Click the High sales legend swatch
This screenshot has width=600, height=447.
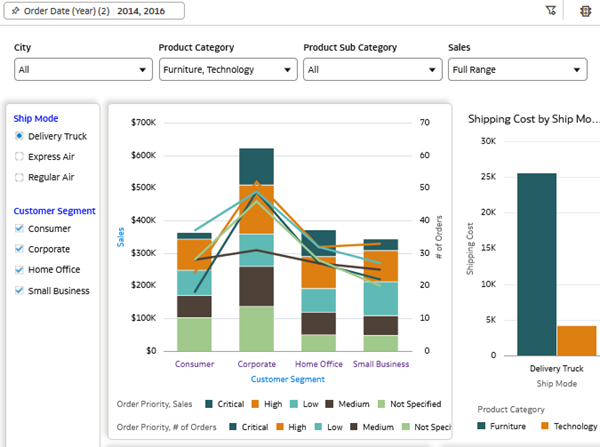[256, 404]
